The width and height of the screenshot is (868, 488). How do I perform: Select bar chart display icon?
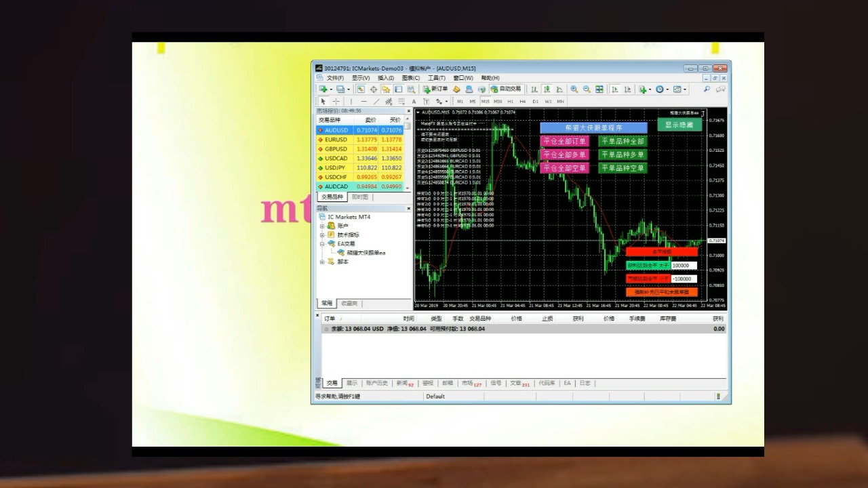pos(534,89)
